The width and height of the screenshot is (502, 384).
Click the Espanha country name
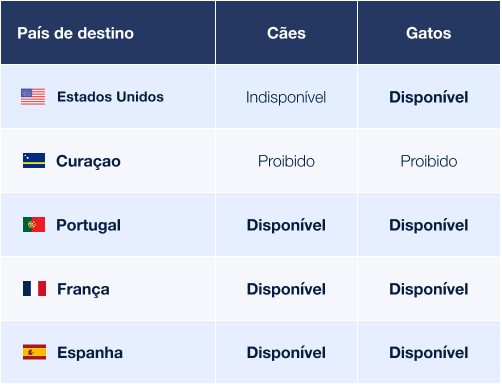[x=90, y=353]
